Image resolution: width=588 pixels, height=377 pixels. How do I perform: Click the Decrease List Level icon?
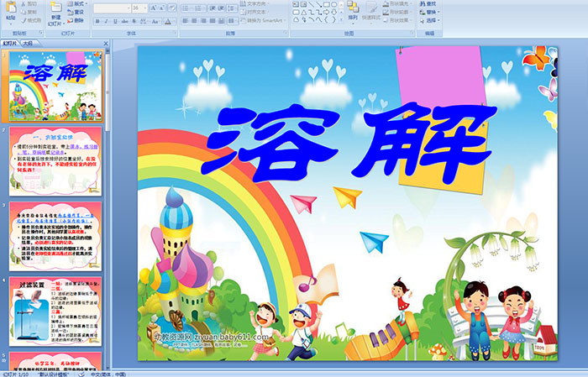tap(213, 8)
